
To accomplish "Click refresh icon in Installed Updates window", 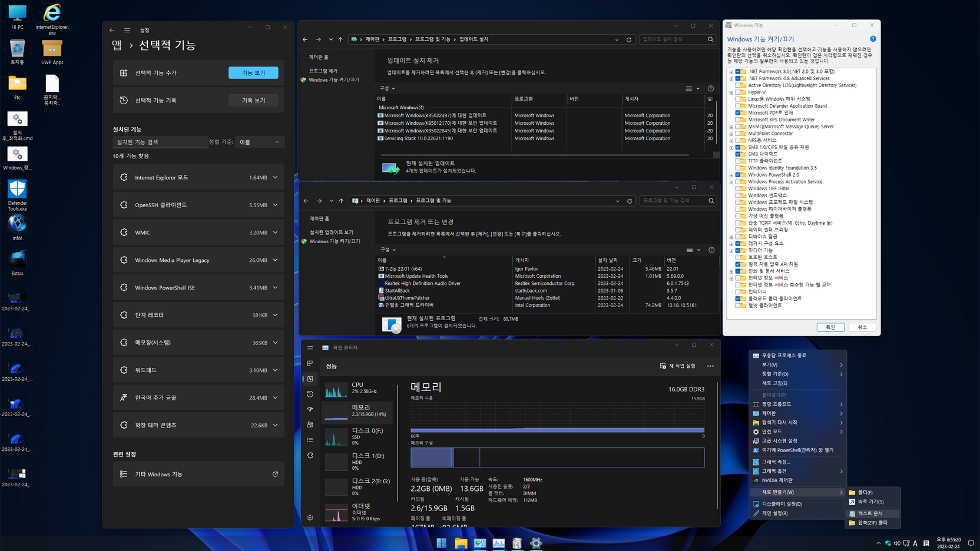I will pos(629,39).
